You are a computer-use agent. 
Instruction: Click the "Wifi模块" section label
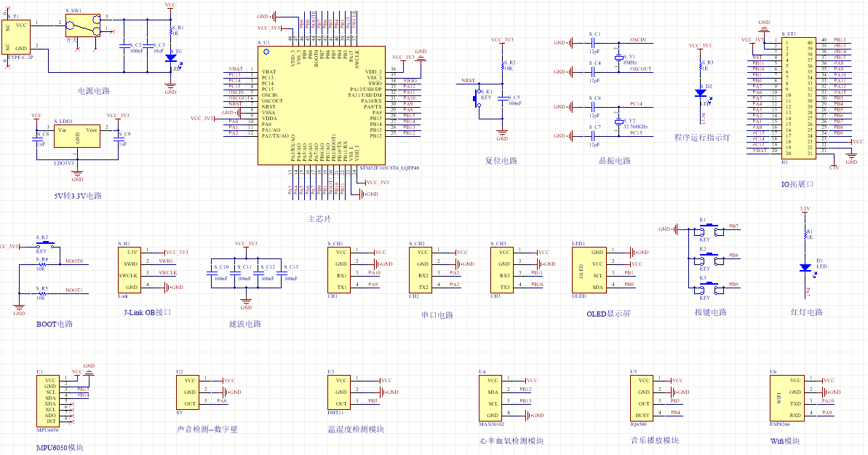coord(785,441)
